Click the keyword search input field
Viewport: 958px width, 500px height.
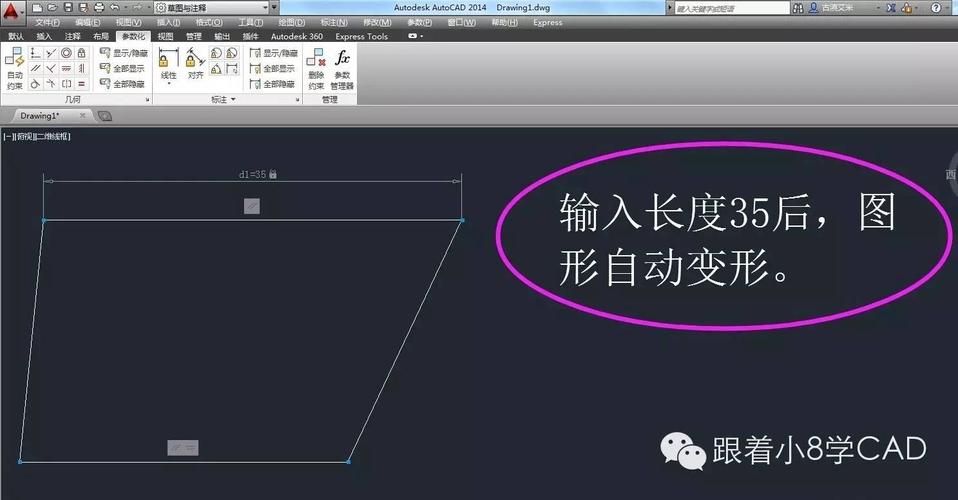click(x=731, y=8)
